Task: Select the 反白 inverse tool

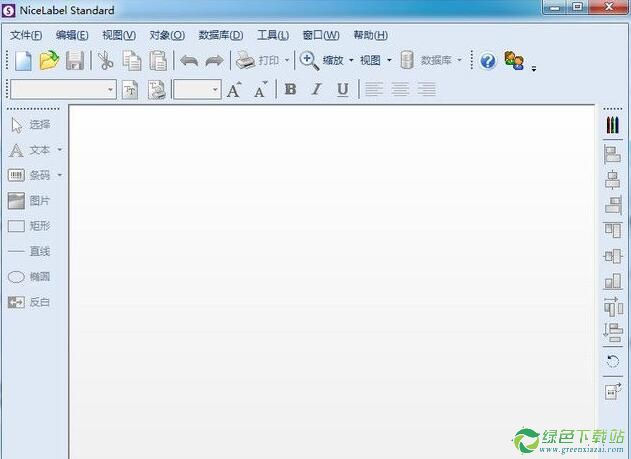Action: (29, 302)
